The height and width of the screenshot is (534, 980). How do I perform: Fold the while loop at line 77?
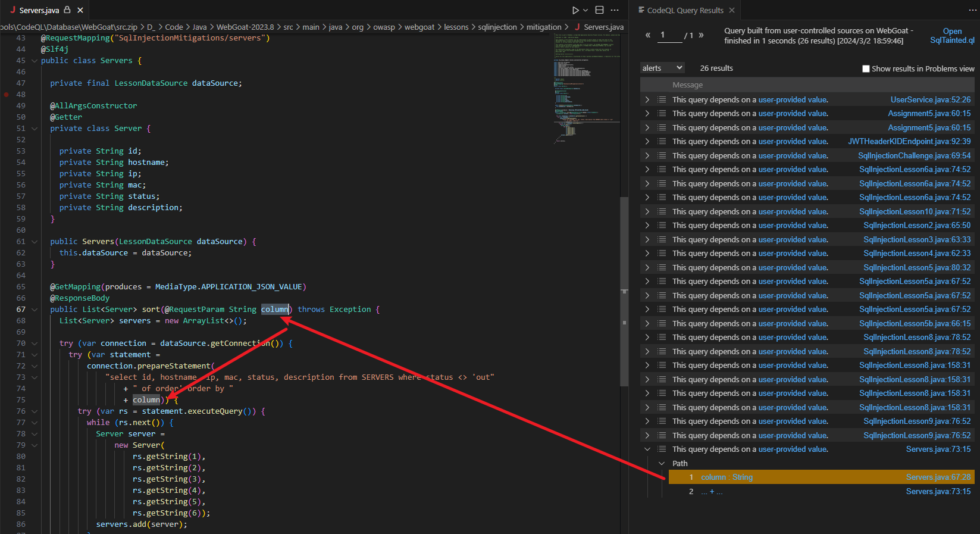click(35, 423)
